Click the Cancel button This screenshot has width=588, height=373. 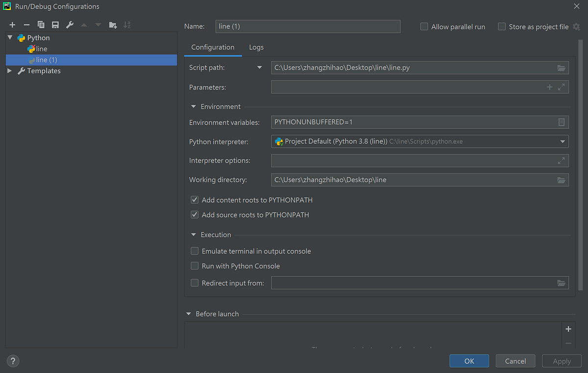tap(515, 361)
